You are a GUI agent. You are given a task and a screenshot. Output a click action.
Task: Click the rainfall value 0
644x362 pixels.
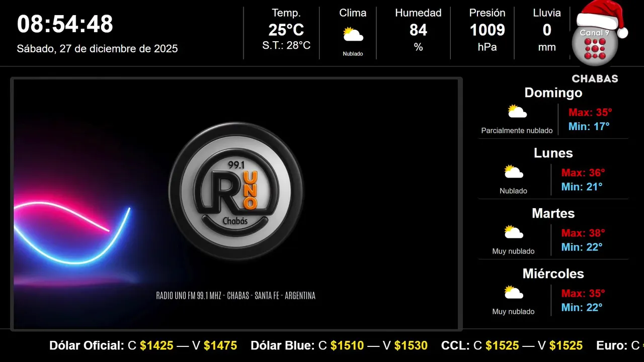[547, 30]
